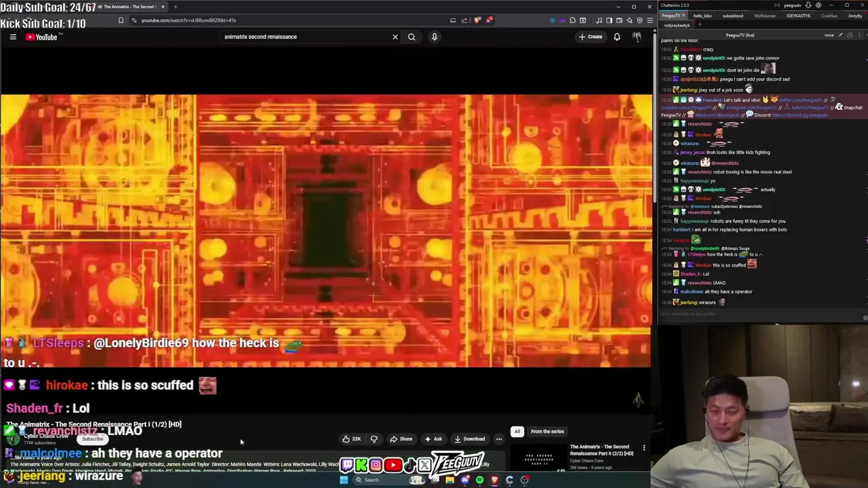Viewport: 868px width, 488px height.
Task: Like the video with thumbs up 22K
Action: (x=351, y=439)
